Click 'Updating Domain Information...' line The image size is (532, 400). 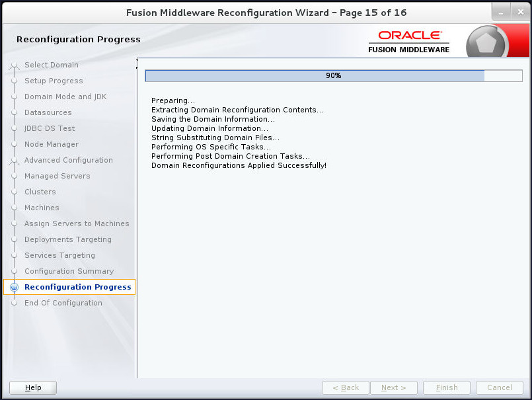(x=209, y=128)
